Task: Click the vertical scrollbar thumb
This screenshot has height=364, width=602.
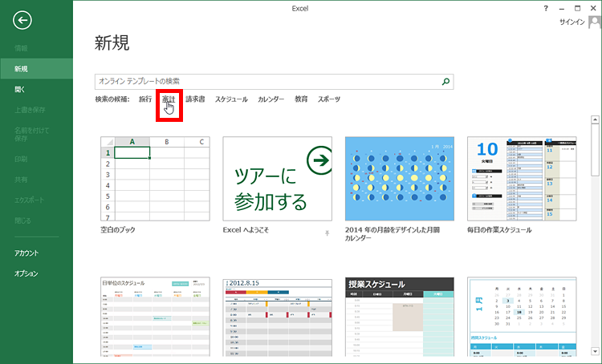Action: pos(595,151)
